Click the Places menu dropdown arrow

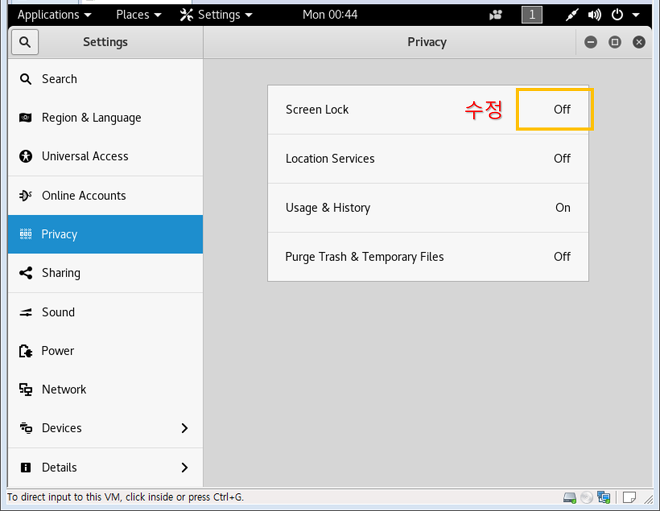tap(158, 15)
